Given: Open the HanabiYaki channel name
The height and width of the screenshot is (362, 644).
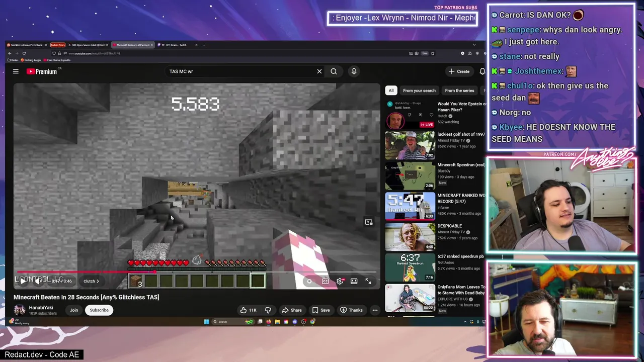Looking at the screenshot, I should [41, 307].
